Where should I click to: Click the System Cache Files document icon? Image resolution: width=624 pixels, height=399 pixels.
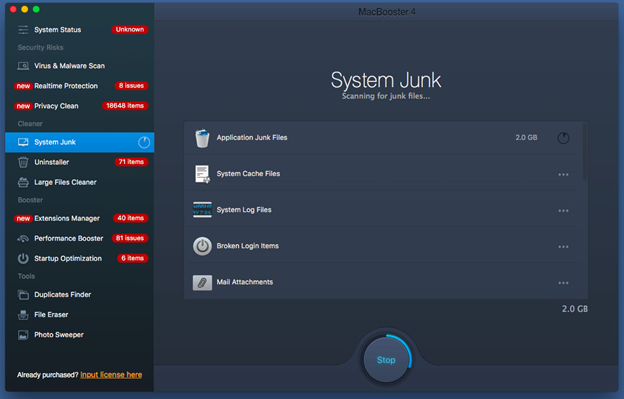point(202,174)
